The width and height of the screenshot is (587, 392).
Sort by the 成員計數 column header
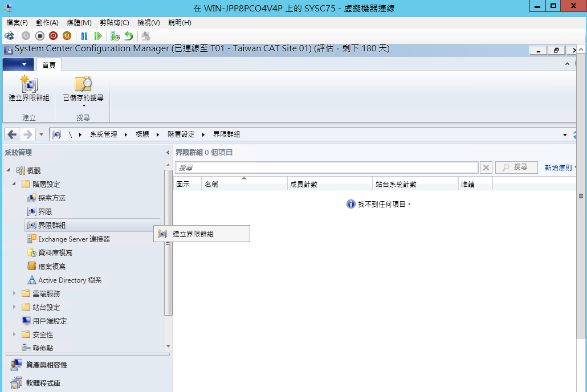pyautogui.click(x=330, y=184)
